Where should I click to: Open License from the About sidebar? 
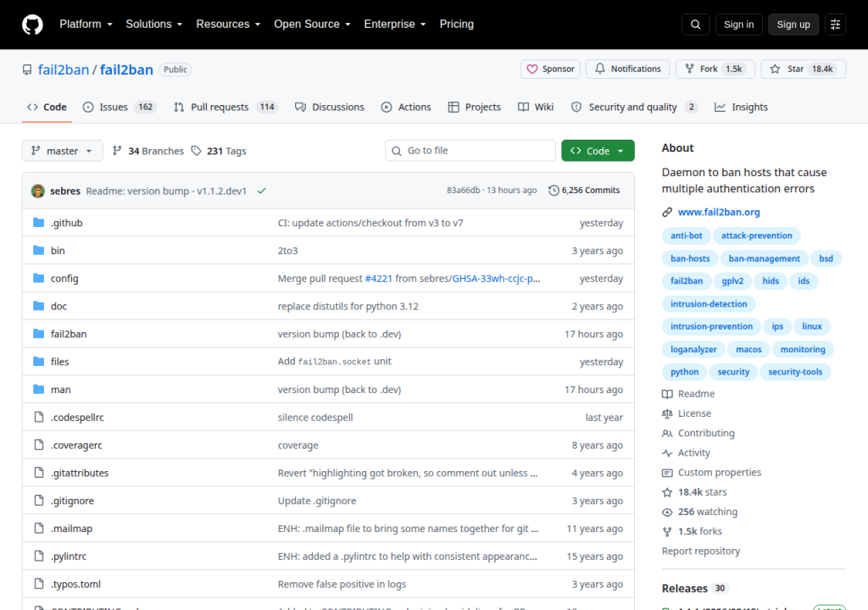click(687, 413)
